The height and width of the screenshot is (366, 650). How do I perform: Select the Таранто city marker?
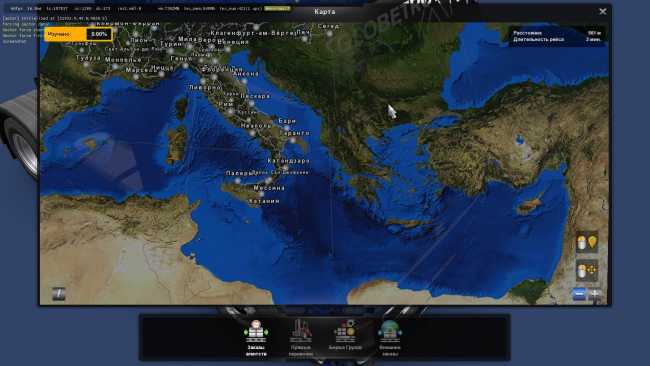295,133
